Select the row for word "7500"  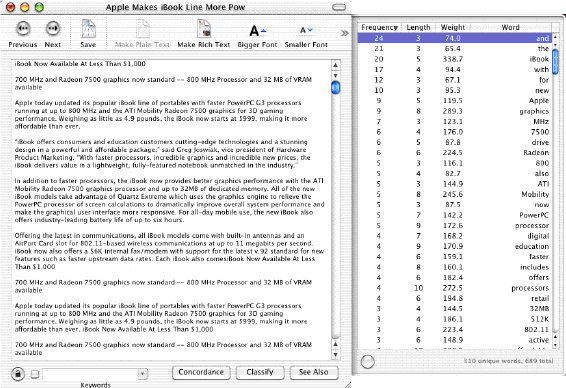pos(454,132)
